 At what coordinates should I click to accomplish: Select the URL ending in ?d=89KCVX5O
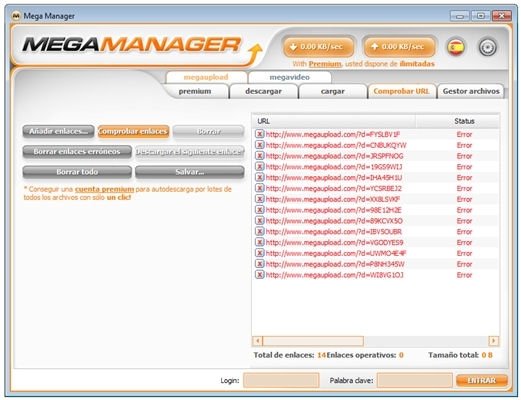(x=334, y=221)
